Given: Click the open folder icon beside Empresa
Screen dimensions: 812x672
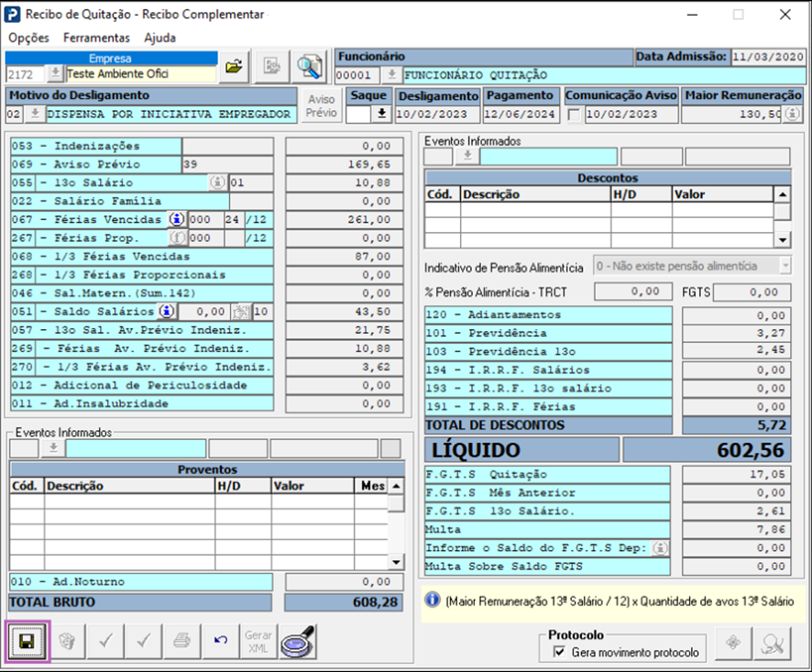Looking at the screenshot, I should 235,66.
